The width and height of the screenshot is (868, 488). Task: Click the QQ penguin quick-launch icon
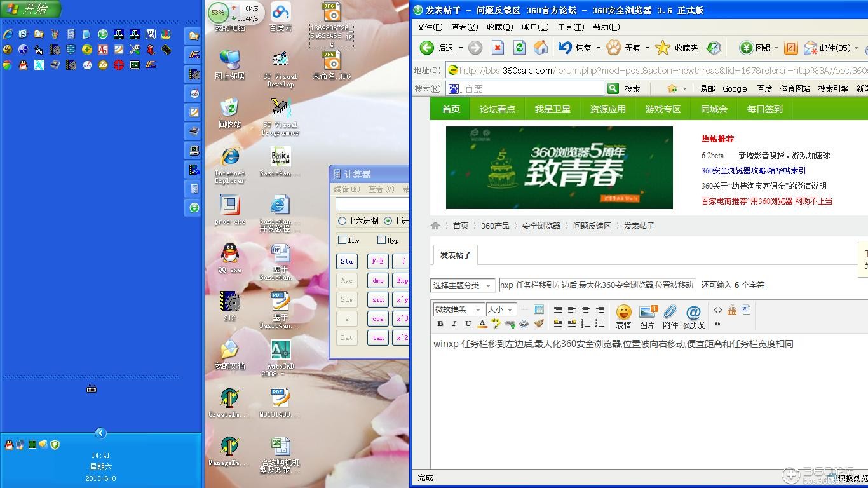(x=23, y=64)
